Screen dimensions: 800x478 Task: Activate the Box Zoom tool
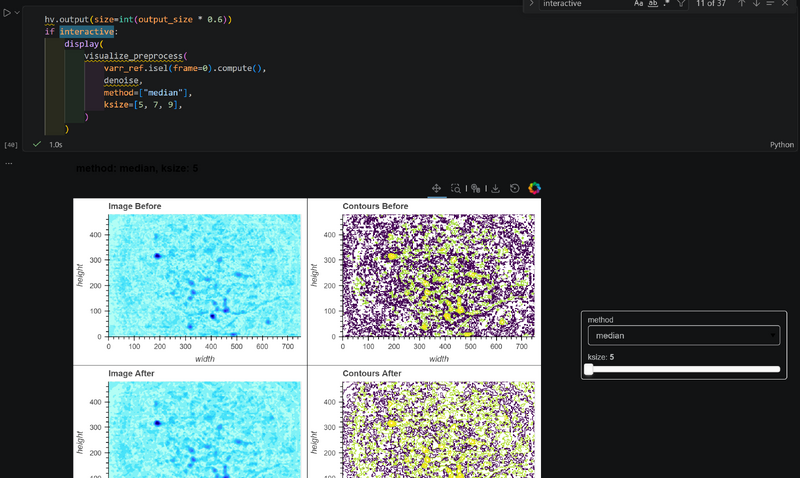[456, 188]
